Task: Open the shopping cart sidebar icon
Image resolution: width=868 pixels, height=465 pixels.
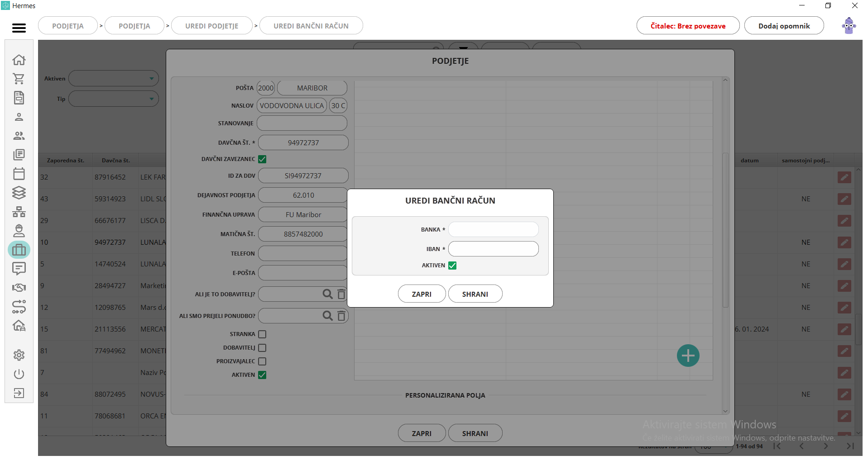Action: point(19,79)
